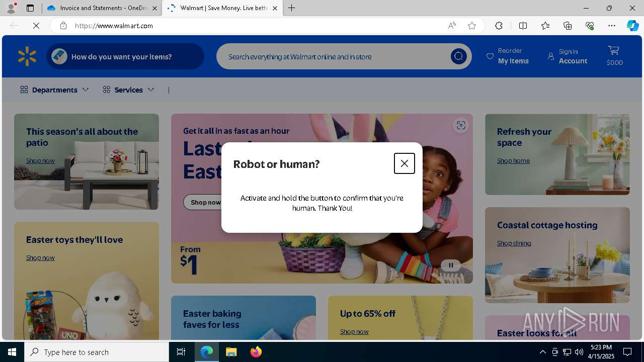Click the Sign In person icon

pyautogui.click(x=551, y=56)
